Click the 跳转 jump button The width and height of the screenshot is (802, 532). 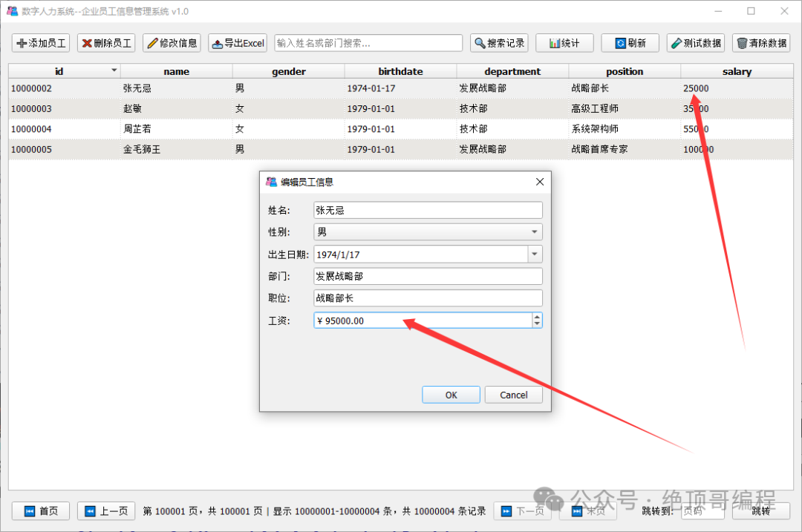pyautogui.click(x=761, y=511)
